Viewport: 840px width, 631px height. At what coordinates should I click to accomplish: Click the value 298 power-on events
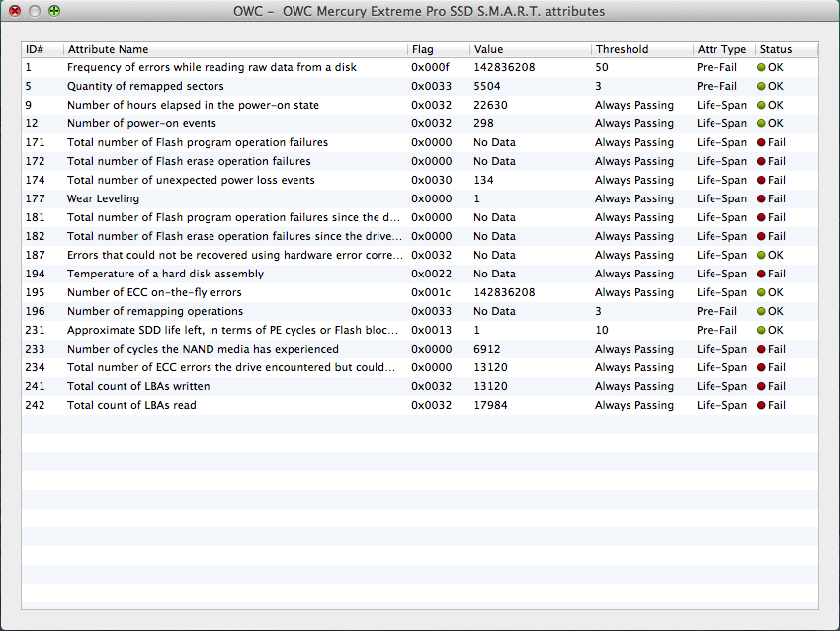pyautogui.click(x=483, y=123)
